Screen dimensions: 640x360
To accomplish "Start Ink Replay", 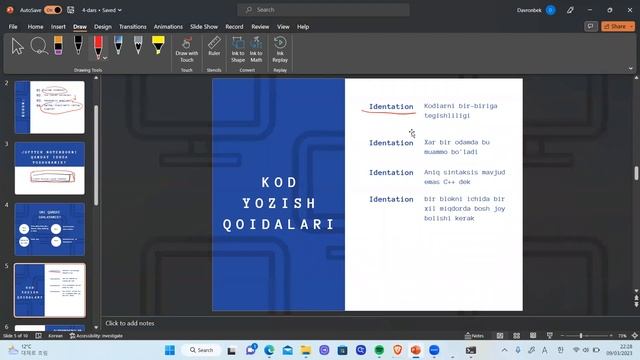I will click(280, 49).
